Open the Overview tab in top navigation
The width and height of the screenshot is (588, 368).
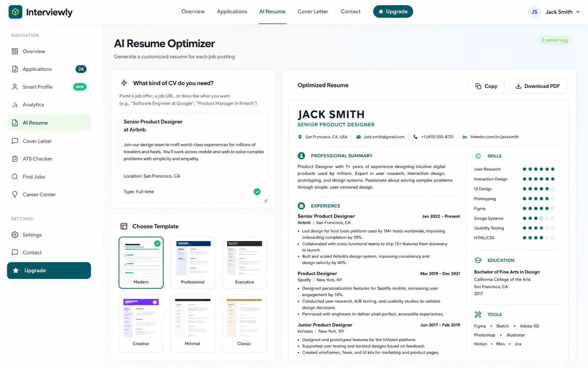[x=193, y=11]
